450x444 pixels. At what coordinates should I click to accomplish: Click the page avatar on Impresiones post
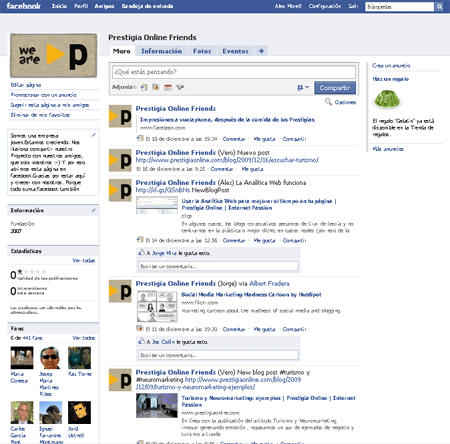120,116
